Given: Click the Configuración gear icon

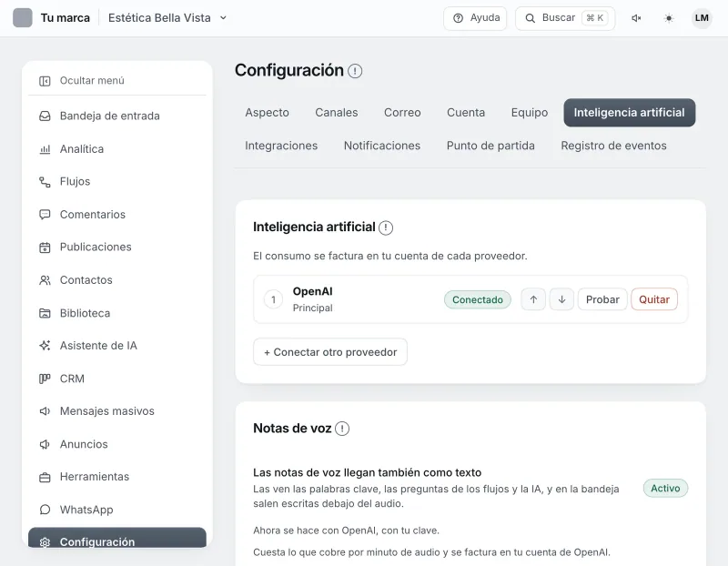Looking at the screenshot, I should pyautogui.click(x=45, y=541).
